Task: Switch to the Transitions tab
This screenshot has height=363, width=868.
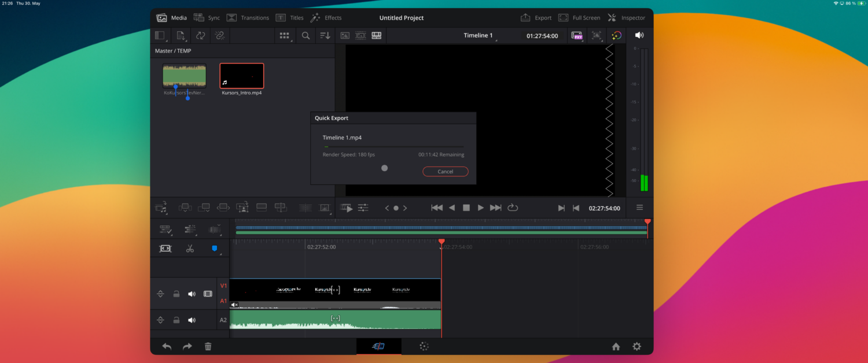Action: (248, 18)
